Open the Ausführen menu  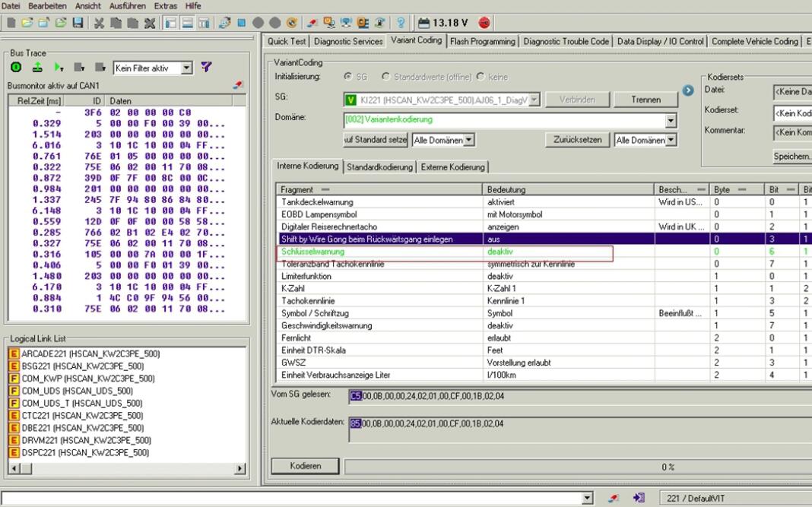(x=128, y=5)
